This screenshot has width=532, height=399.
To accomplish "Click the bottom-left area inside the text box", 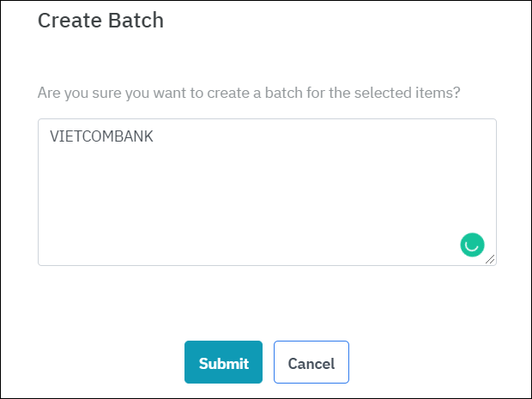I will pyautogui.click(x=60, y=249).
